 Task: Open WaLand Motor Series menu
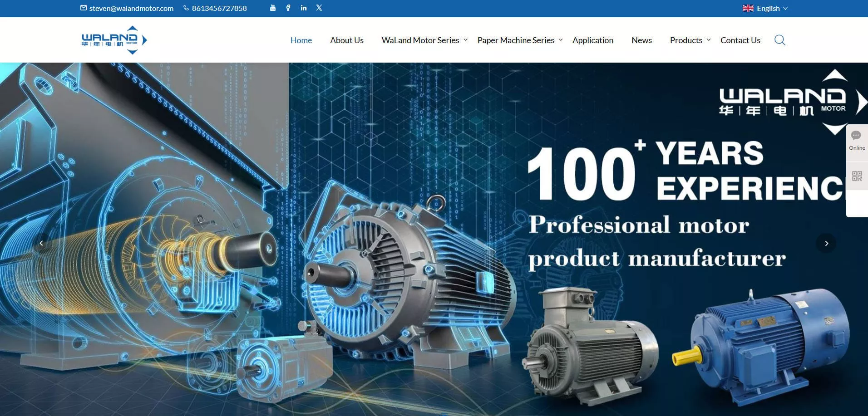[x=420, y=40]
